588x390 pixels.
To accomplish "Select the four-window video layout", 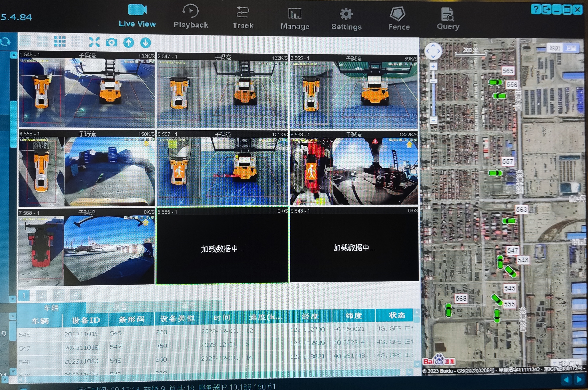I will click(43, 41).
